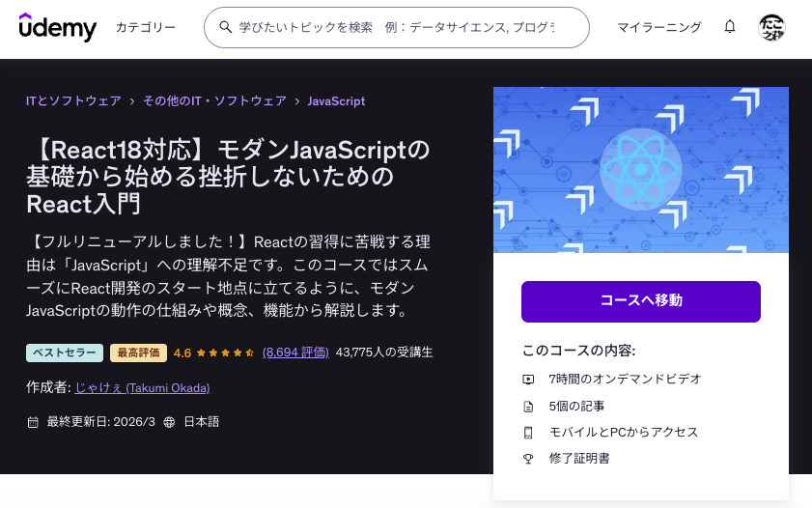Viewport: 812px width, 508px height.
Task: Click このコースの内容: heading
Action: coord(578,351)
